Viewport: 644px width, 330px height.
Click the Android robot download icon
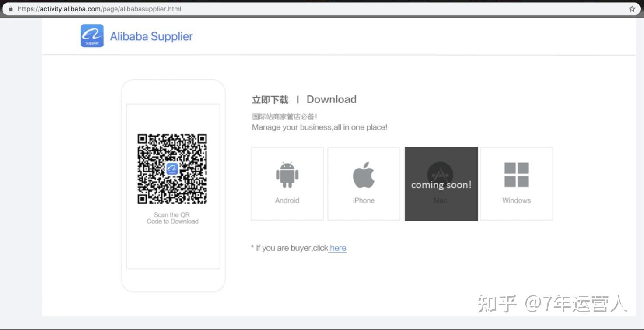coord(287,175)
